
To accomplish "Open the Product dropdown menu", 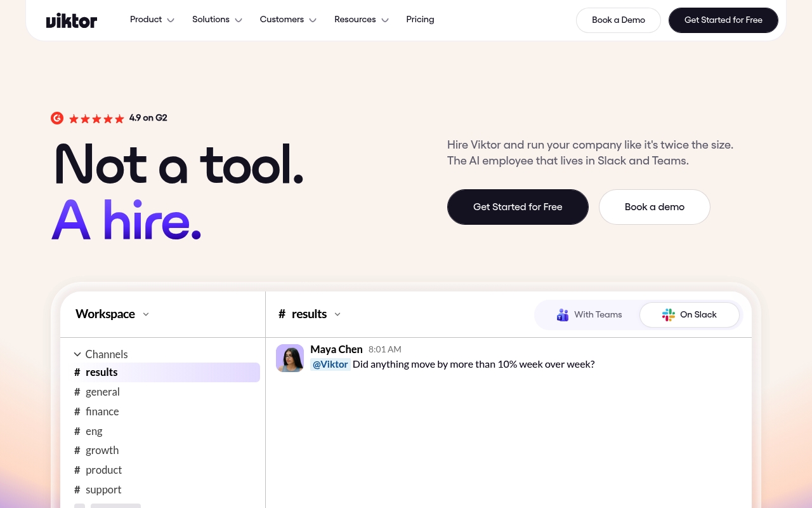I will 152,20.
